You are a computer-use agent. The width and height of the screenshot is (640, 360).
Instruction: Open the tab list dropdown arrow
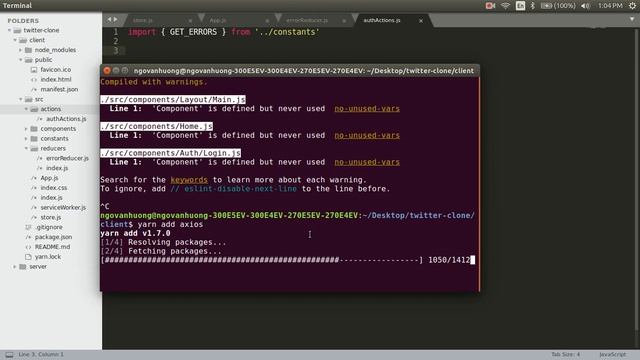coord(632,20)
